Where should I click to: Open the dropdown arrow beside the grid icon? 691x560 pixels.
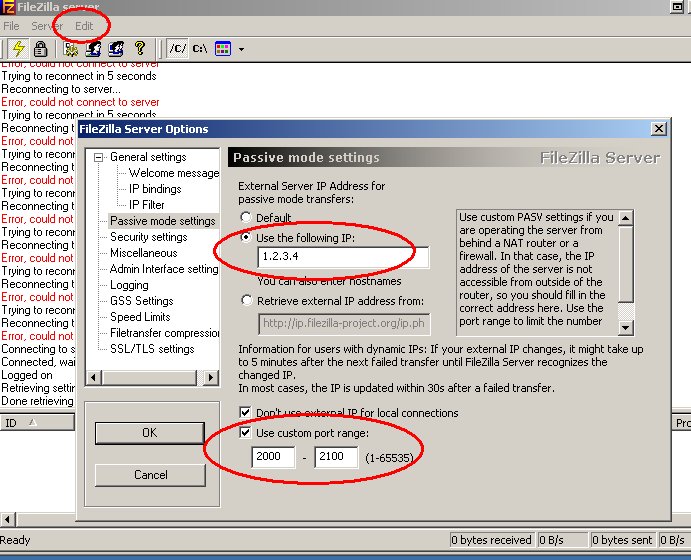[241, 49]
